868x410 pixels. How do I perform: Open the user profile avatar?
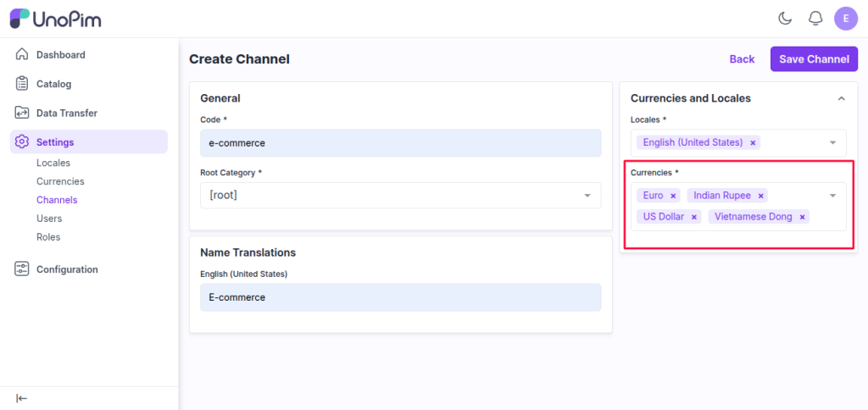click(x=846, y=19)
